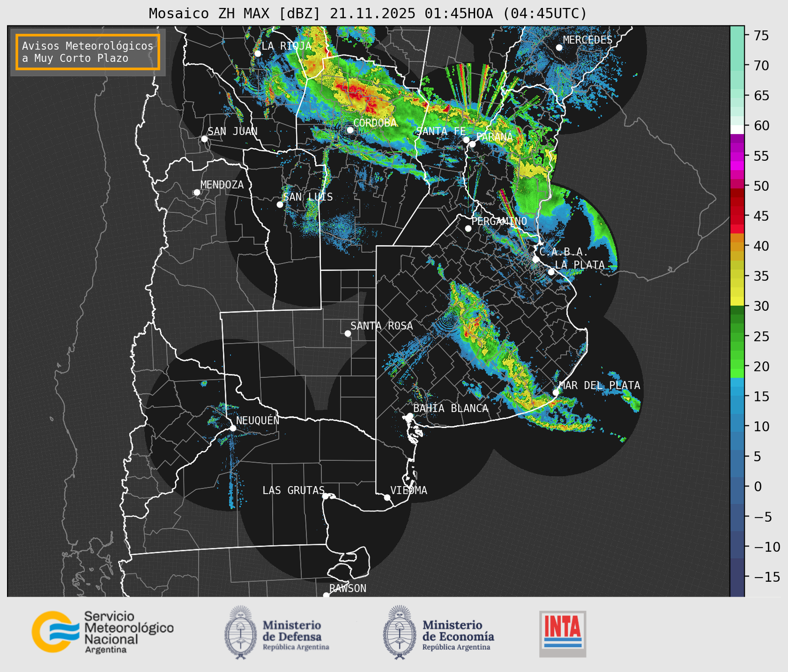Click the 01:45HOA timestamp in title

pyautogui.click(x=458, y=14)
